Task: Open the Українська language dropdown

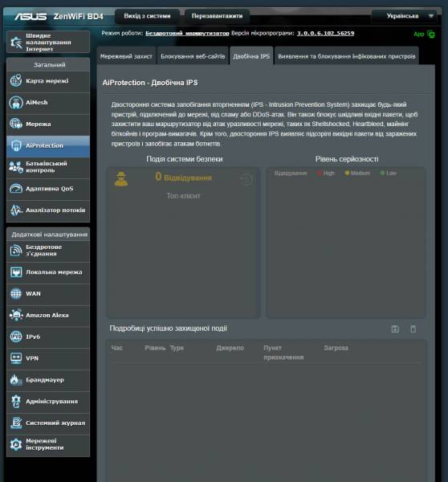Action: (x=405, y=16)
